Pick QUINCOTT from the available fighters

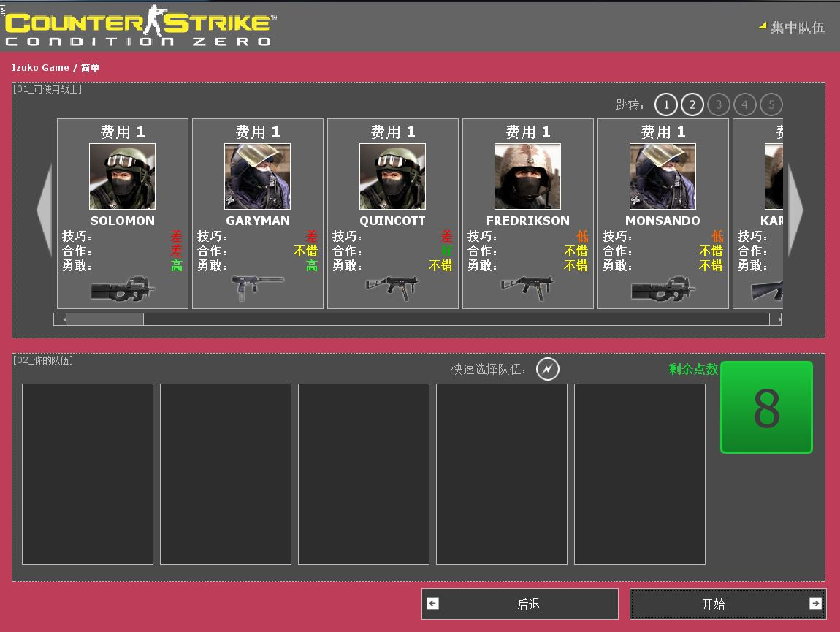point(392,175)
